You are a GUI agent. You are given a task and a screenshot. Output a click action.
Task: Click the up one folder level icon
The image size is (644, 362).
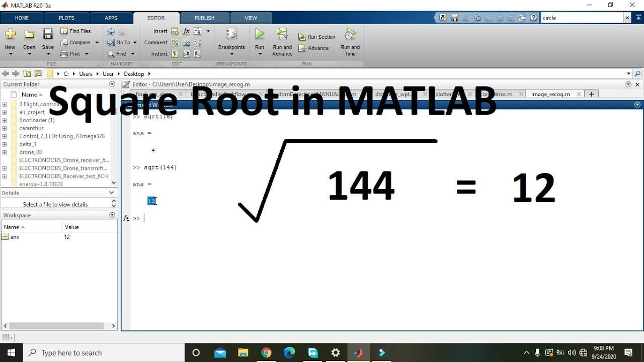27,74
